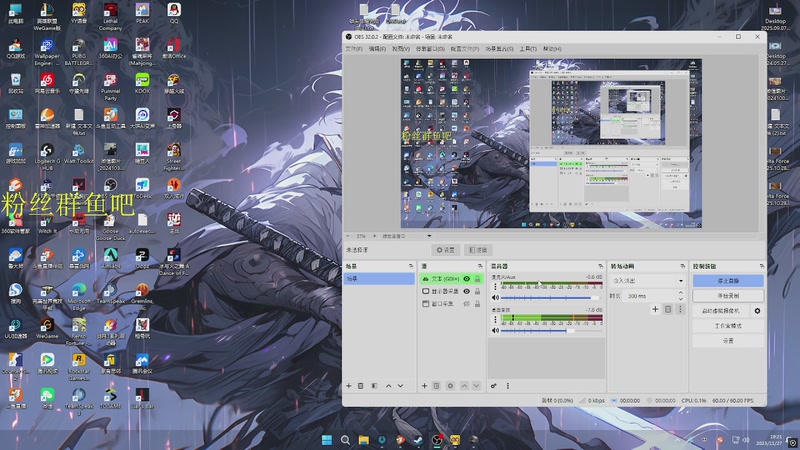Image resolution: width=800 pixels, height=450 pixels.
Task: Click source Properties button below preview
Action: coord(445,250)
